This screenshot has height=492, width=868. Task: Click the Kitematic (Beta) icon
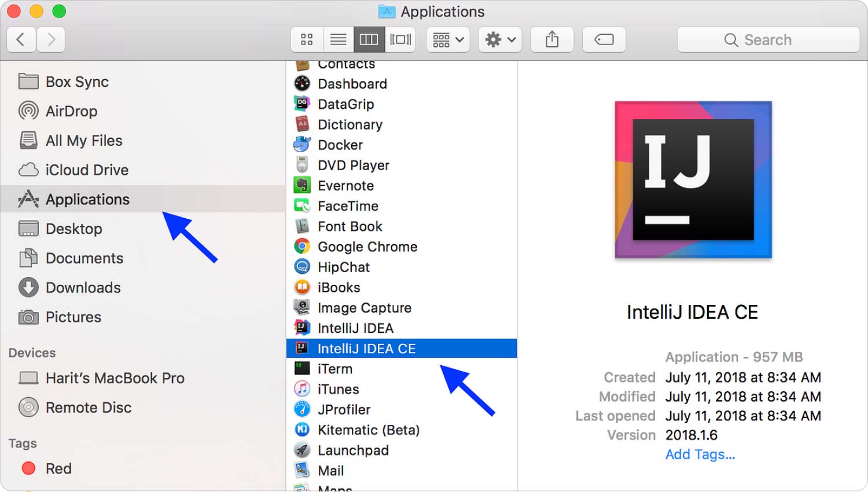coord(302,429)
